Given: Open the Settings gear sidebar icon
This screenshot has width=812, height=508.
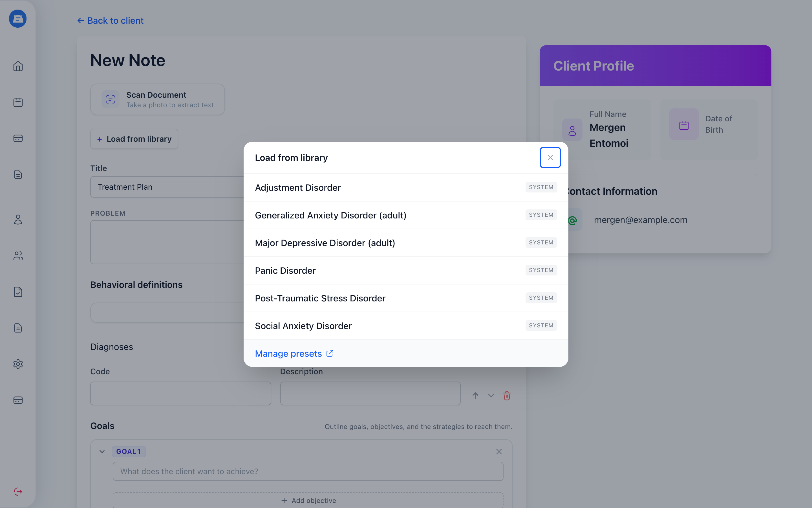Looking at the screenshot, I should [18, 364].
